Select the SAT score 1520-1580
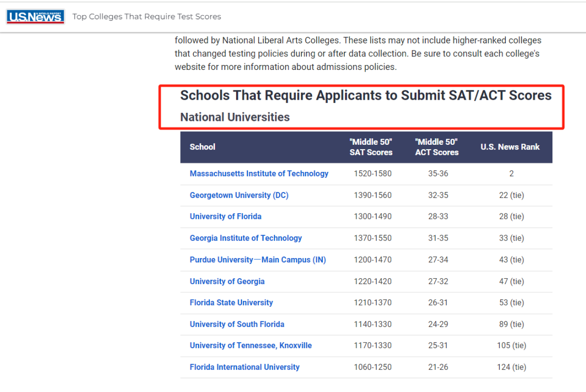The width and height of the screenshot is (586, 392). [x=373, y=173]
